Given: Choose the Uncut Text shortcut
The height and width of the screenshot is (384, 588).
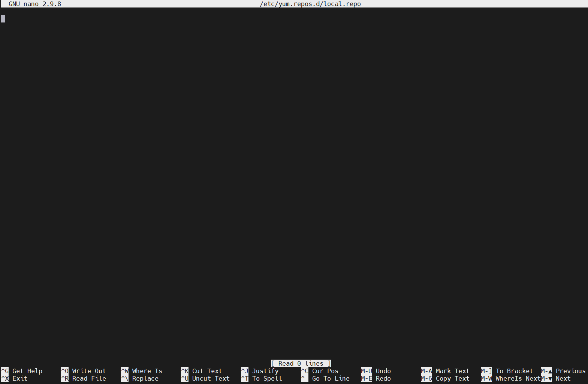Looking at the screenshot, I should [x=211, y=378].
